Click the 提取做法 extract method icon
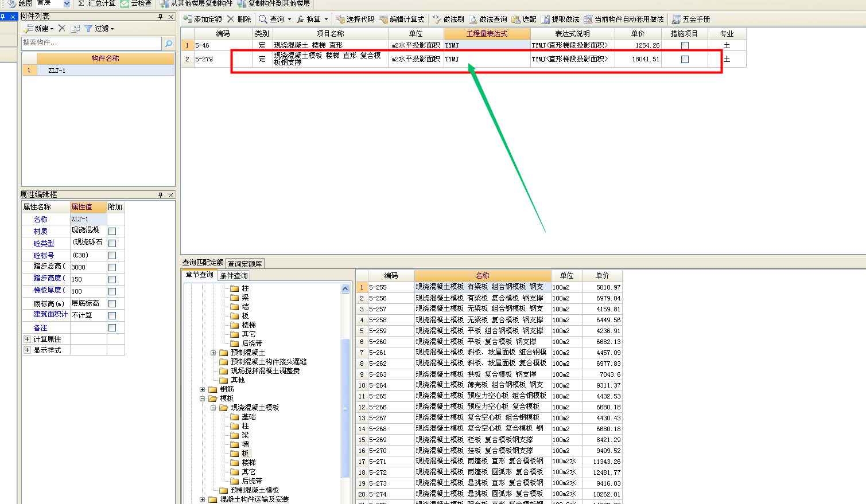The image size is (866, 504). (x=545, y=19)
